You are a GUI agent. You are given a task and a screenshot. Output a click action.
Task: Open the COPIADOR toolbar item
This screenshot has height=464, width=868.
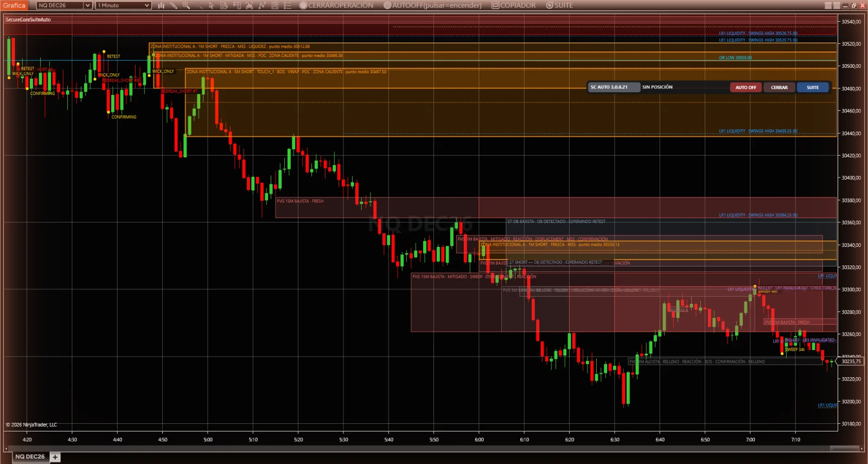pos(514,5)
